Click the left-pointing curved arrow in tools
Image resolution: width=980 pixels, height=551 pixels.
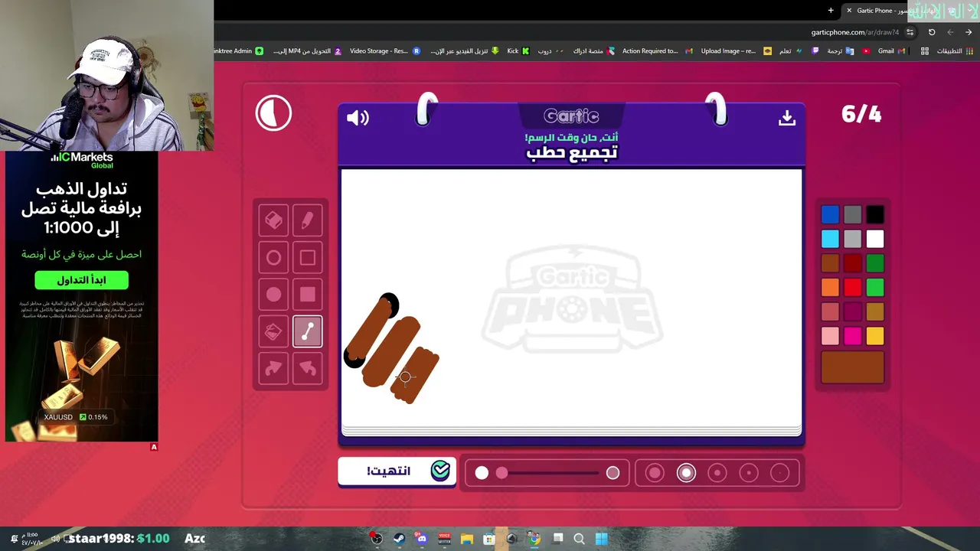coord(307,368)
